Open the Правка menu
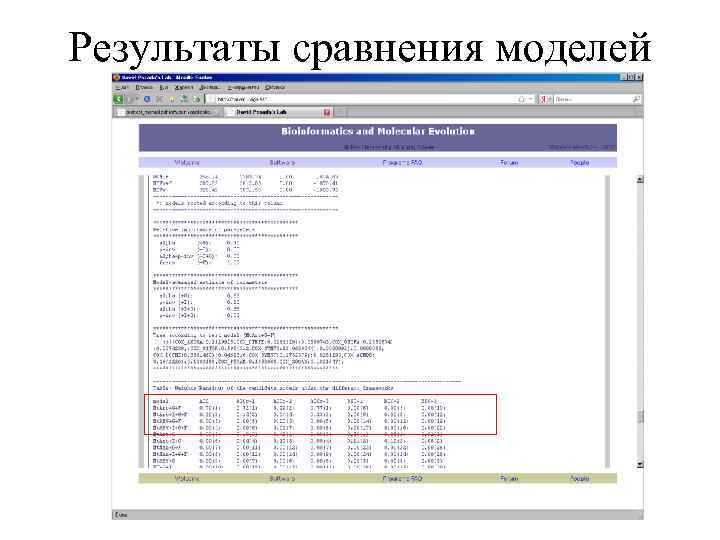Viewport: 720px width, 540px height. (x=144, y=87)
